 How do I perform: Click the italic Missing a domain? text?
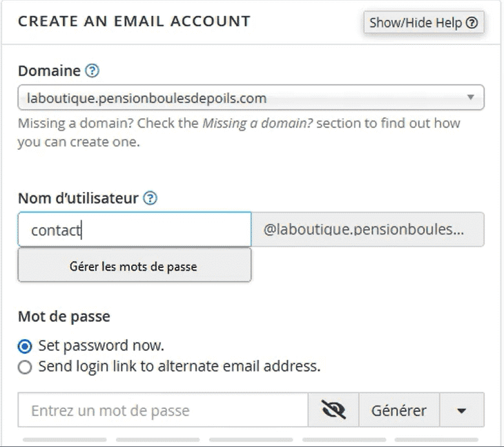pos(258,124)
